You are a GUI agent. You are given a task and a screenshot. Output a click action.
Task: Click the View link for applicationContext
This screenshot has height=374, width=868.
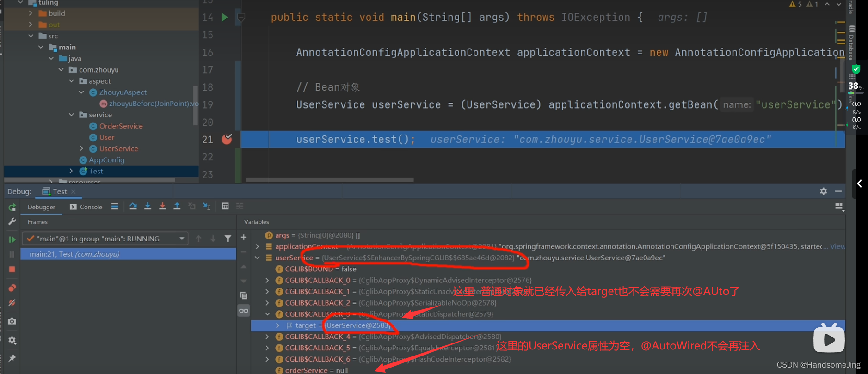tap(837, 246)
